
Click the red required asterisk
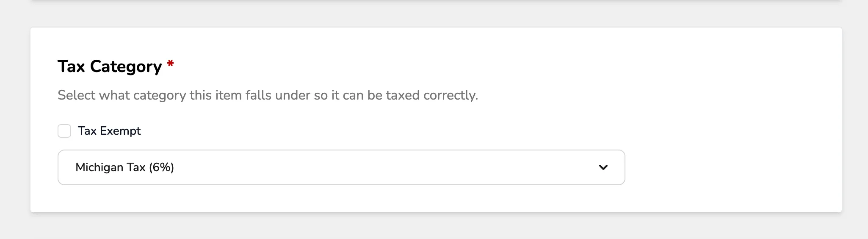pyautogui.click(x=171, y=64)
